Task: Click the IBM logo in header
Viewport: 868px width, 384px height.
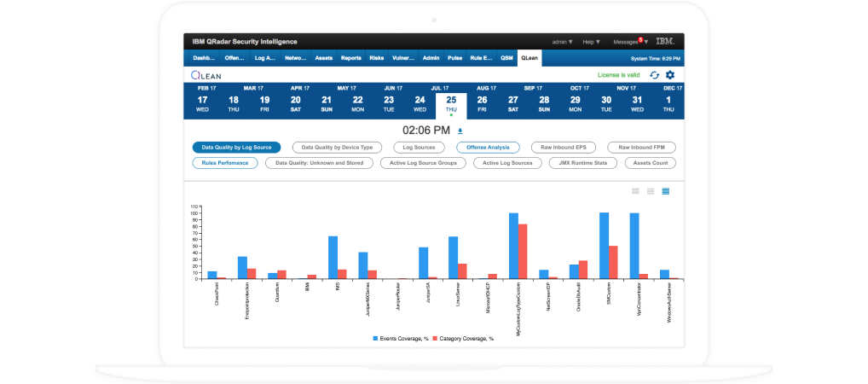Action: pos(665,42)
